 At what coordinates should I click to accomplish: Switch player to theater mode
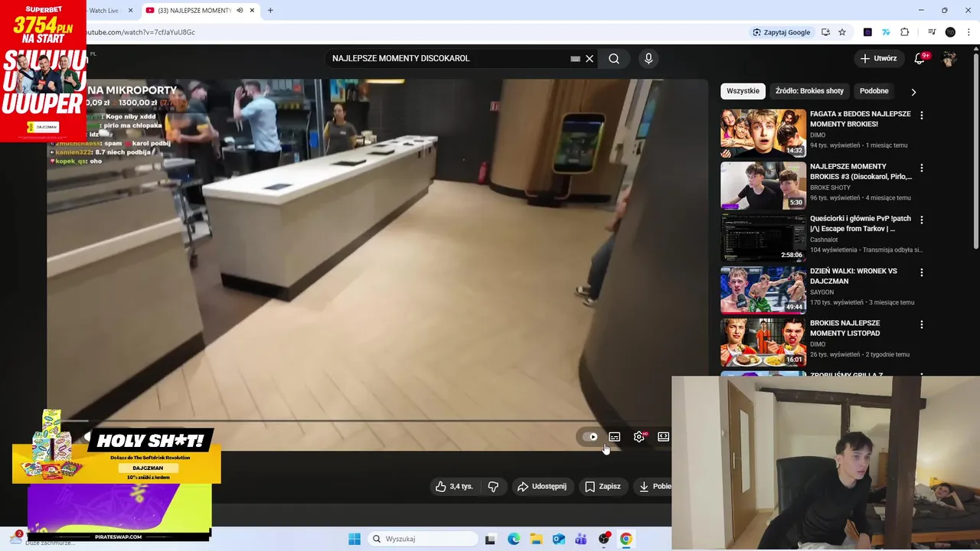(664, 437)
